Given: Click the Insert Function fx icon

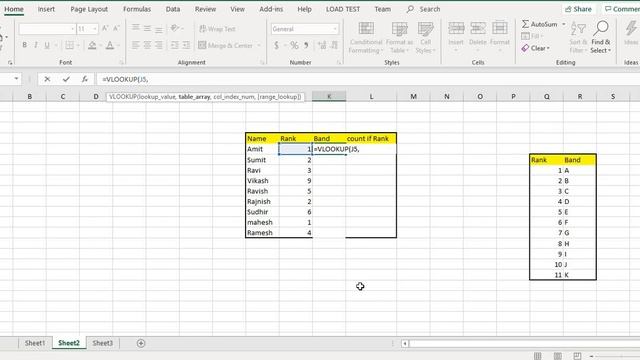Looking at the screenshot, I should pyautogui.click(x=84, y=79).
